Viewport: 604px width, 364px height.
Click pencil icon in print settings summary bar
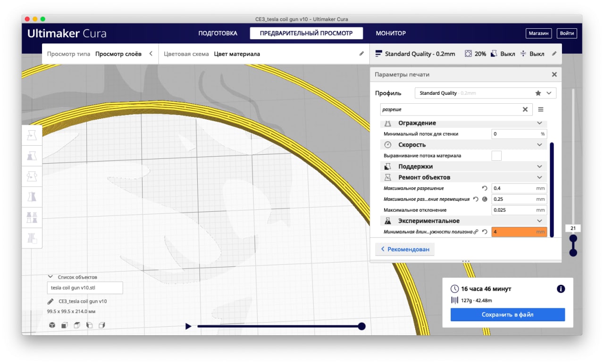pyautogui.click(x=554, y=54)
